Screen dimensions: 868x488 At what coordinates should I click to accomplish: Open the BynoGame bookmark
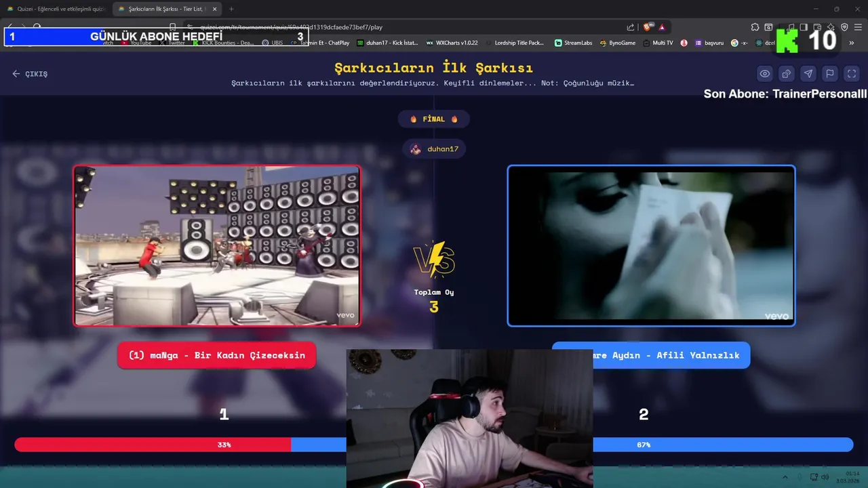tap(618, 43)
